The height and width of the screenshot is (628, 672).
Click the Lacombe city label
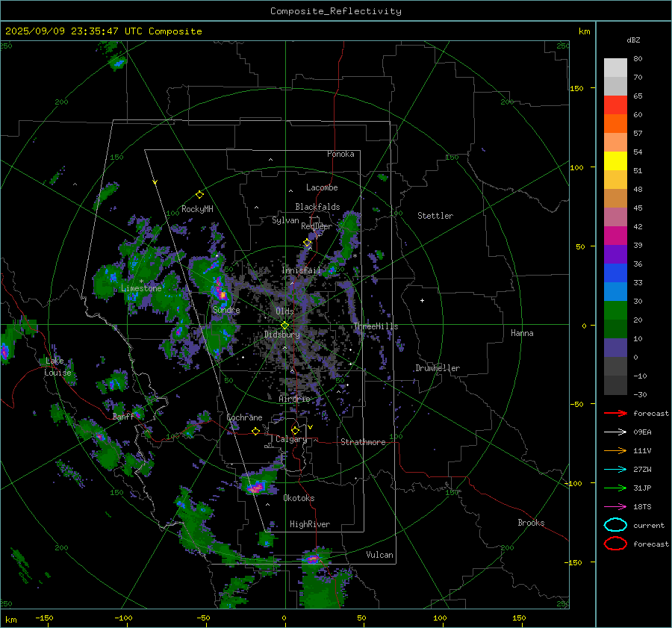(322, 187)
